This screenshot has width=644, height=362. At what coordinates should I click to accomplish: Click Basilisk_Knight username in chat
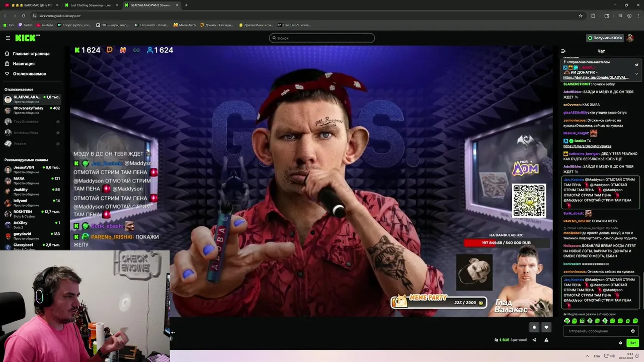576,133
